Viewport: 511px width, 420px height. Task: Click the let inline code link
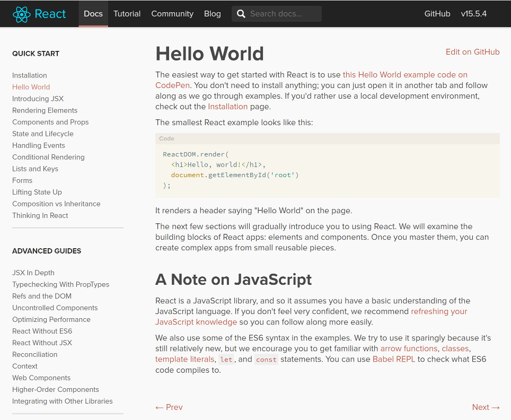click(226, 360)
